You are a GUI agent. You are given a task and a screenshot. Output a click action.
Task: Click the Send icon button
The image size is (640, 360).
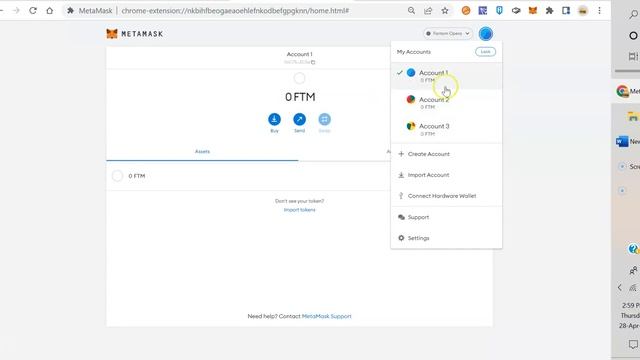pos(300,119)
